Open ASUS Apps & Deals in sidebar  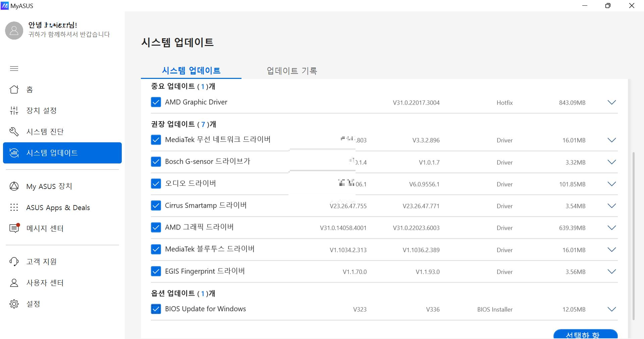(x=62, y=207)
